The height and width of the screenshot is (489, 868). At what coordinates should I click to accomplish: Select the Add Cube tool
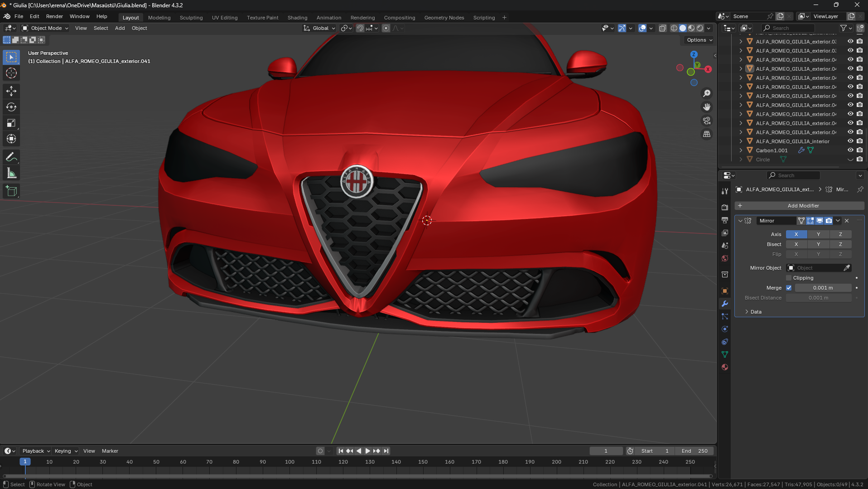click(x=11, y=191)
